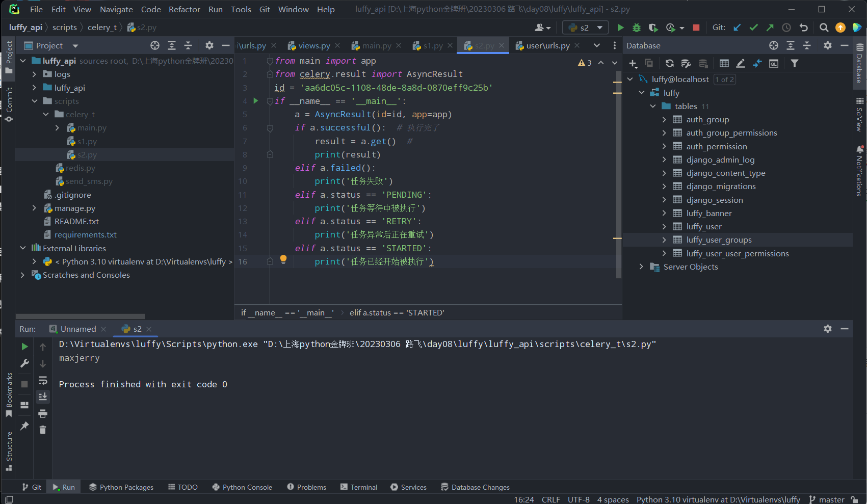Collapse the scripts folder
Viewport: 867px width, 504px height.
coord(34,101)
